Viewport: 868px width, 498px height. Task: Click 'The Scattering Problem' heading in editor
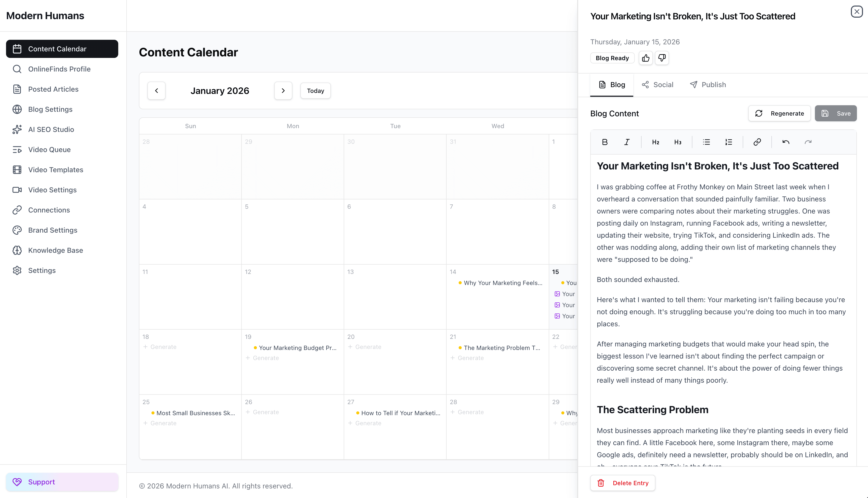652,409
